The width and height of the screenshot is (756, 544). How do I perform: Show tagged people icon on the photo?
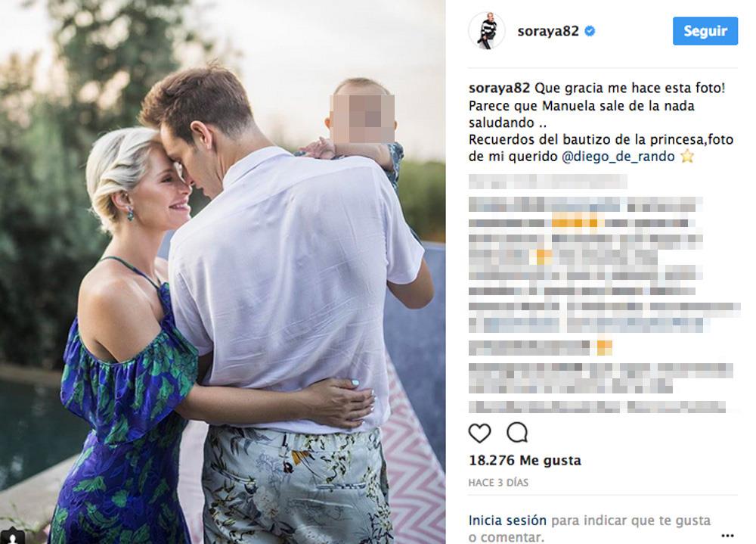[x=13, y=536]
